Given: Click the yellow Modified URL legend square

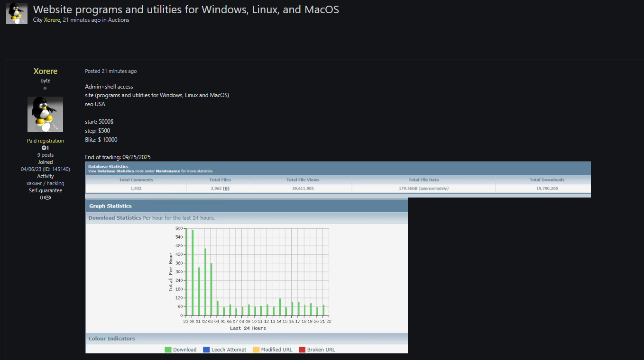Looking at the screenshot, I should coord(256,350).
